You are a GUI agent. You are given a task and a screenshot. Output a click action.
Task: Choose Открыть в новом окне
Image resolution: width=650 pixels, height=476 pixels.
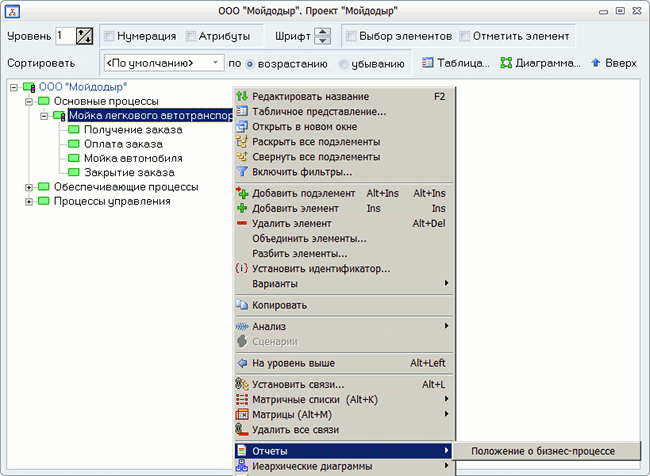(344, 126)
